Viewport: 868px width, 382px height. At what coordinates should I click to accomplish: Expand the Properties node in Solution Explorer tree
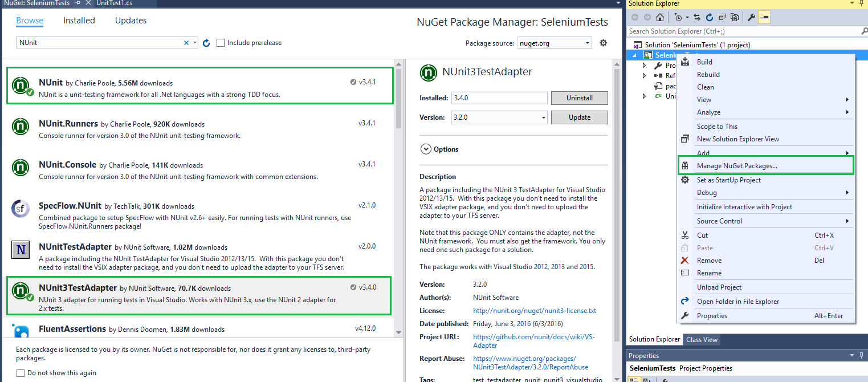(x=645, y=66)
